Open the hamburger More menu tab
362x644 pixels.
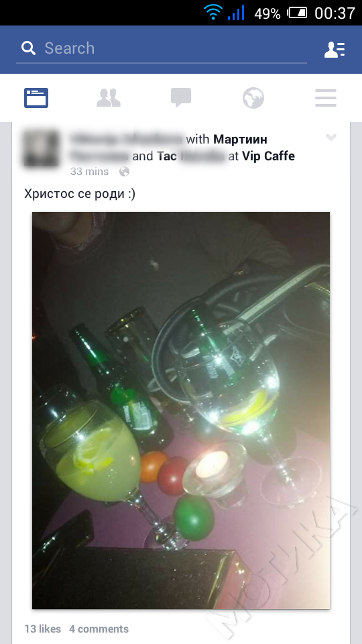tap(326, 98)
